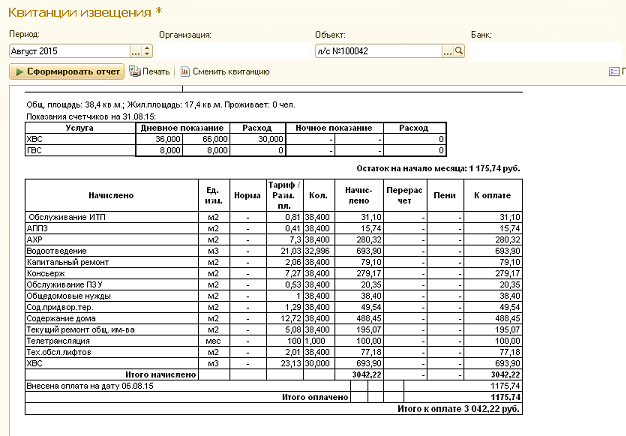Screen dimensions: 626x436
Task: Click the magnifier icon in the Объект field
Action: (459, 50)
